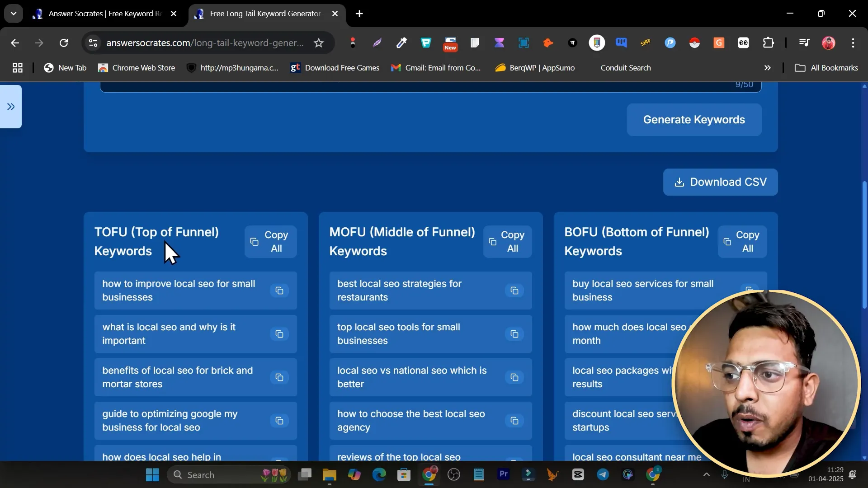Copy keyword 'what is local seo and why important'
Viewport: 868px width, 488px height.
[279, 334]
